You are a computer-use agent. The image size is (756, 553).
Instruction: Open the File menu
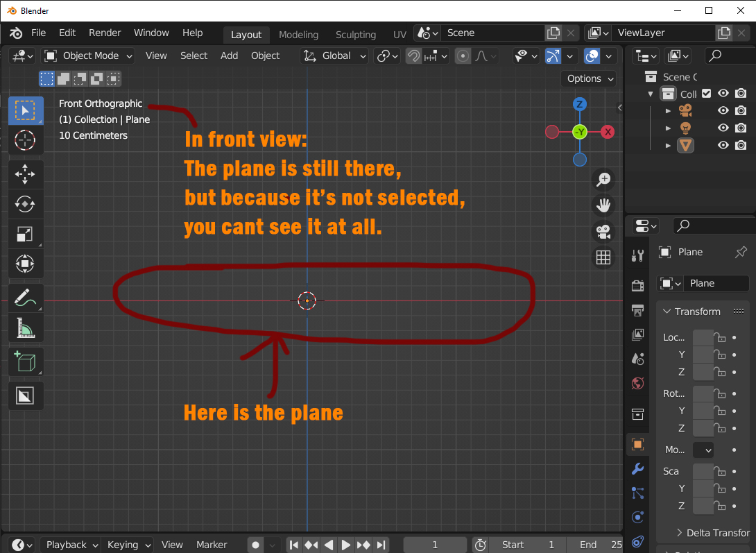point(39,33)
